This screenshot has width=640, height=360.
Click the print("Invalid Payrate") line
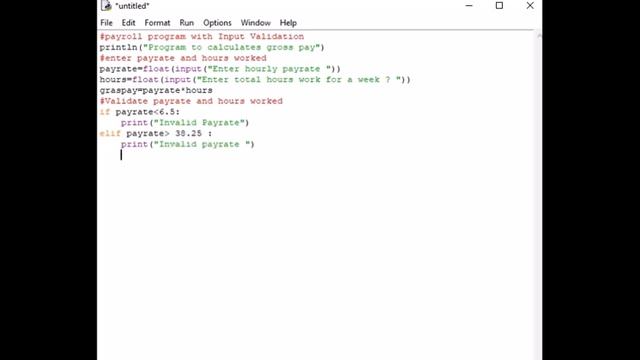185,122
